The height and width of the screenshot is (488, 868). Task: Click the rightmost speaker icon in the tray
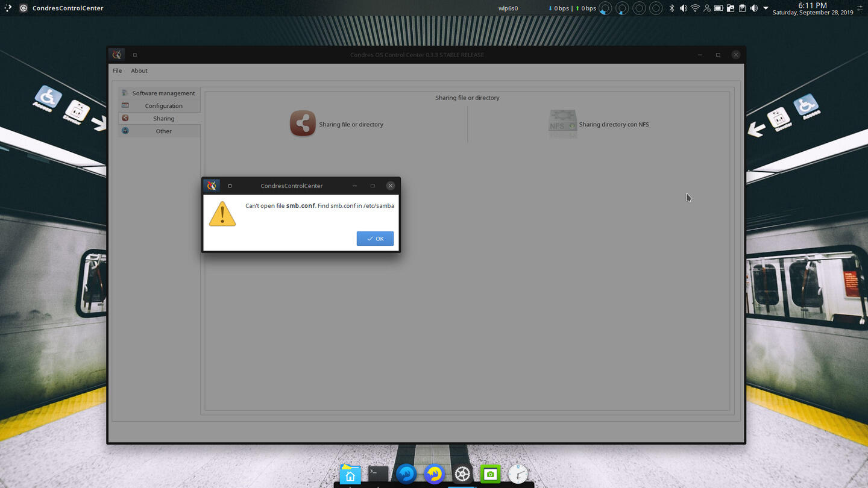753,8
